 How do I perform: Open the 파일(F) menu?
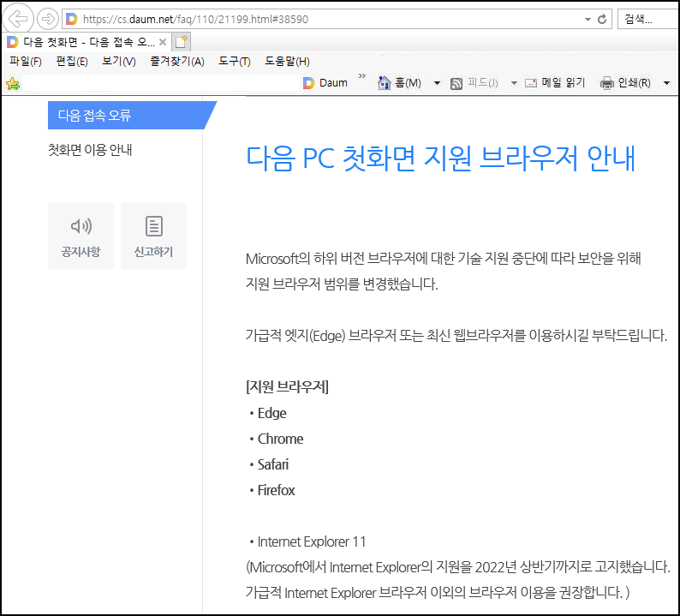point(26,61)
